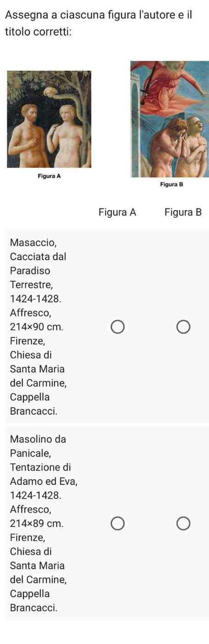209x644 pixels.
Task: Click the '214×90 cm' dimension text
Action: pos(36,327)
